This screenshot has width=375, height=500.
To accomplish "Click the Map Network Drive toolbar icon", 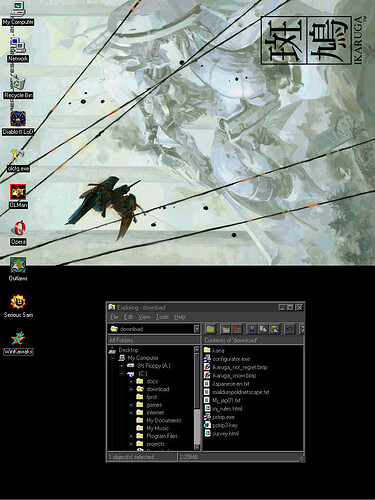I will [x=226, y=329].
